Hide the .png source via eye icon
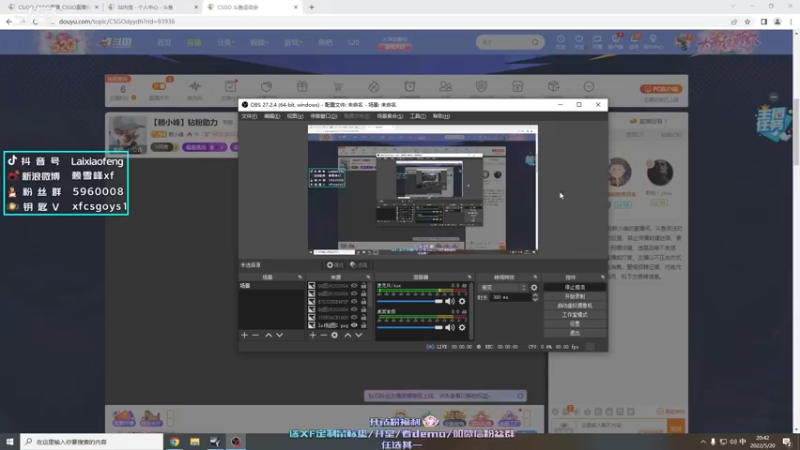The height and width of the screenshot is (450, 800). pyautogui.click(x=354, y=325)
